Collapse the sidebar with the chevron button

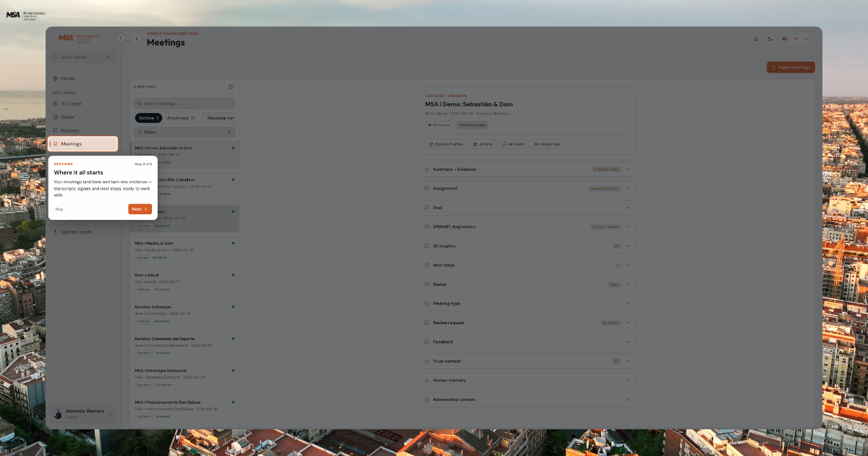120,38
